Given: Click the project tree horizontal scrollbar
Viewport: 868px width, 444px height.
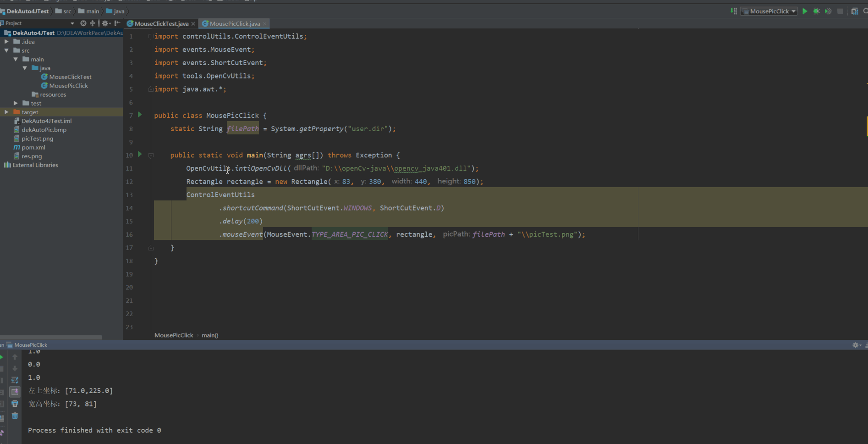Looking at the screenshot, I should (x=51, y=337).
